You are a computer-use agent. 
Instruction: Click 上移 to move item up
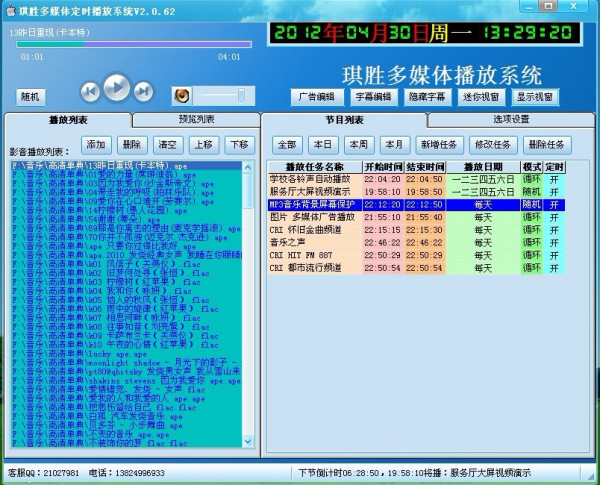pyautogui.click(x=204, y=145)
